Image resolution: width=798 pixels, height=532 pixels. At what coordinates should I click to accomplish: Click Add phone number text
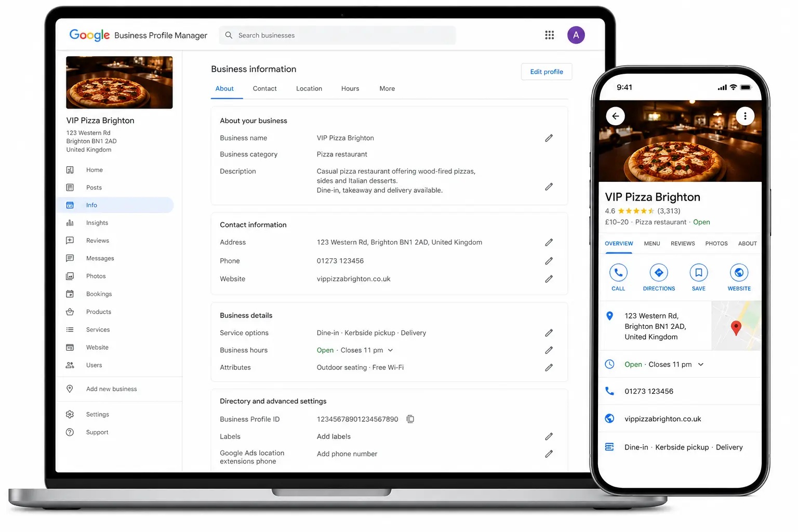[x=347, y=454]
